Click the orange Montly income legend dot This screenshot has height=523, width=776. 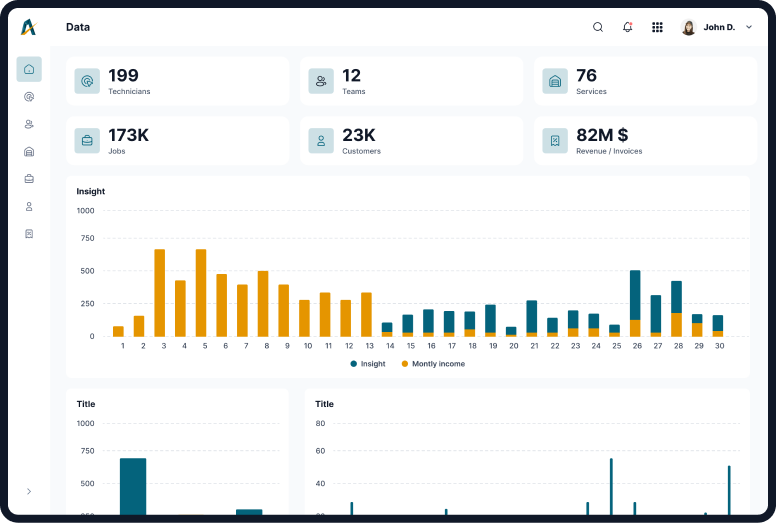(x=404, y=364)
